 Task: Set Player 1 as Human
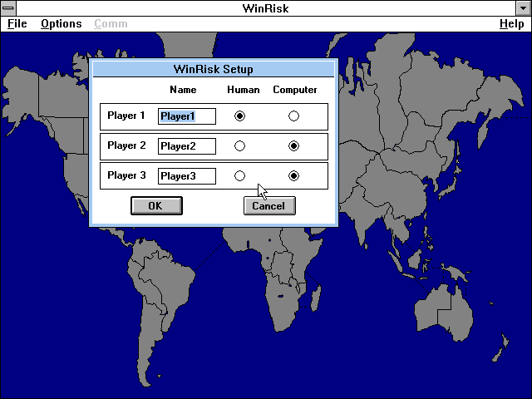coord(239,116)
